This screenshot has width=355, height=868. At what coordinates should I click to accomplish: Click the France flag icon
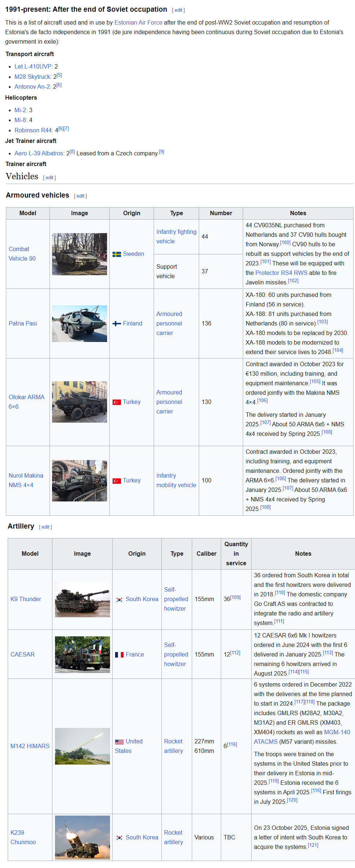pyautogui.click(x=119, y=655)
